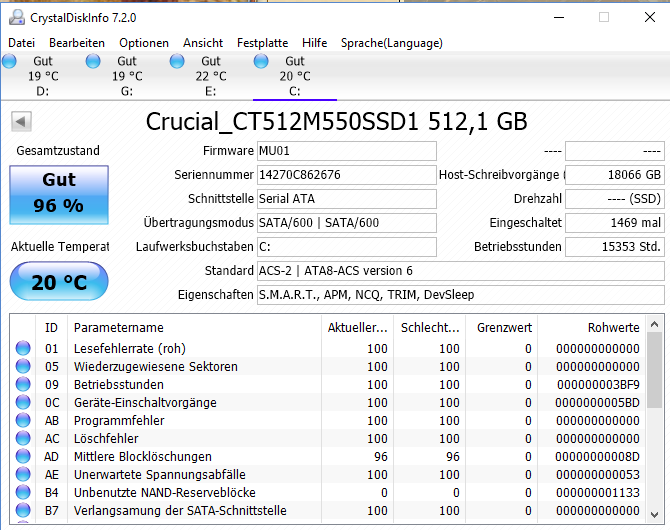Click the Gut 96 % health status button
The image size is (670, 530).
point(59,194)
